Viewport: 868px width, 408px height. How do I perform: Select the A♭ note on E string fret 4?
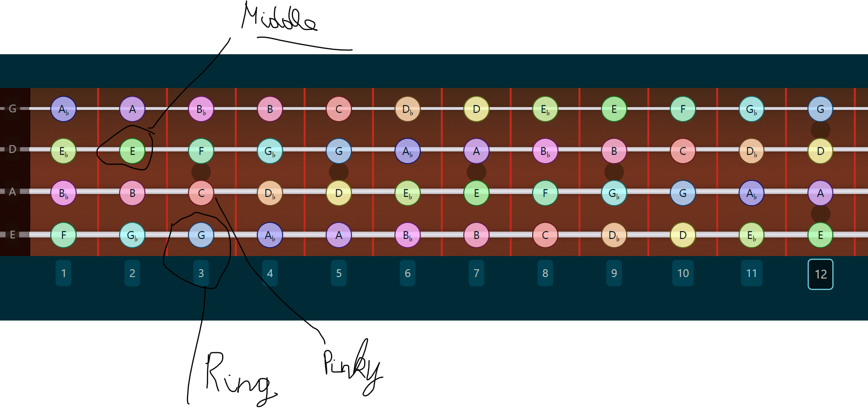270,235
